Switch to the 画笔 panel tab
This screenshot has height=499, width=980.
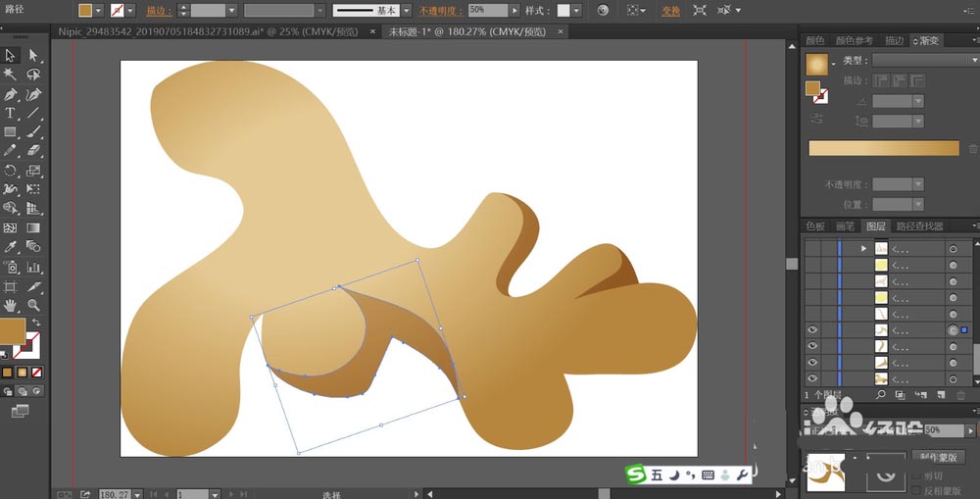pyautogui.click(x=845, y=226)
